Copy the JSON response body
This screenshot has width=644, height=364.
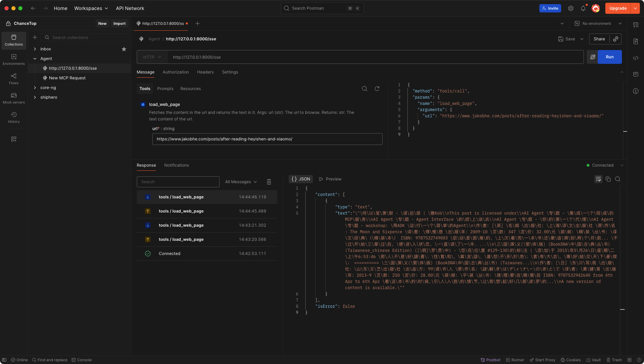(x=608, y=179)
